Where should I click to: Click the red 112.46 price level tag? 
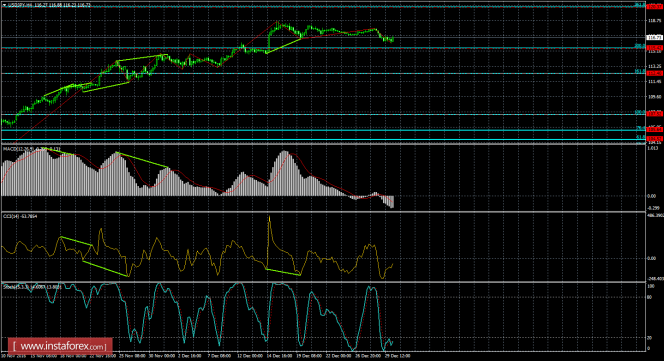coord(654,73)
